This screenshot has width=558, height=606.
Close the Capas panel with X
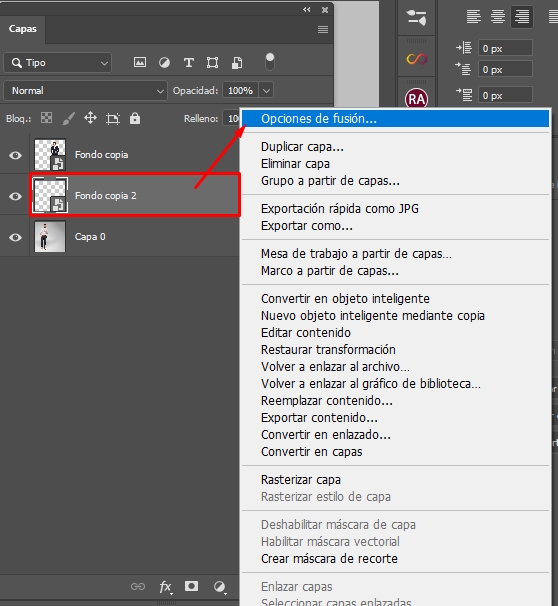pyautogui.click(x=325, y=10)
